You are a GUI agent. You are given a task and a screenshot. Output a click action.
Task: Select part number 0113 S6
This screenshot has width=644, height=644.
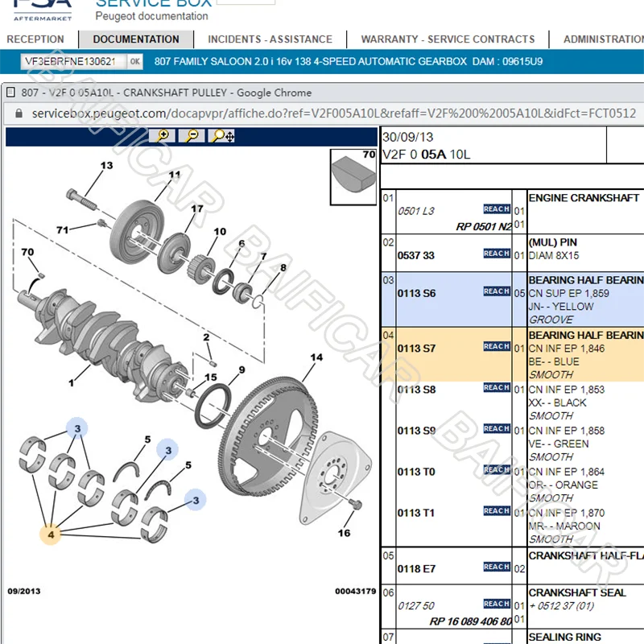(x=416, y=293)
